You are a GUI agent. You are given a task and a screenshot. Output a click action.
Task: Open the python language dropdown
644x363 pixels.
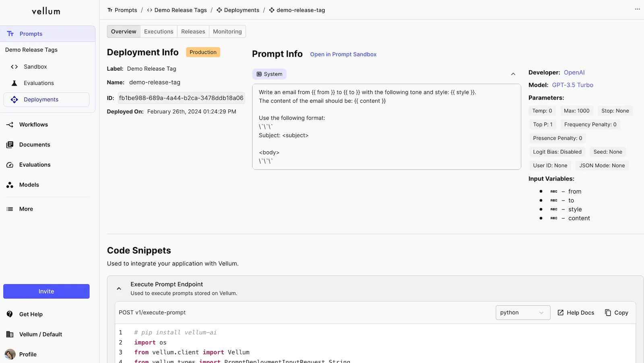pyautogui.click(x=523, y=313)
